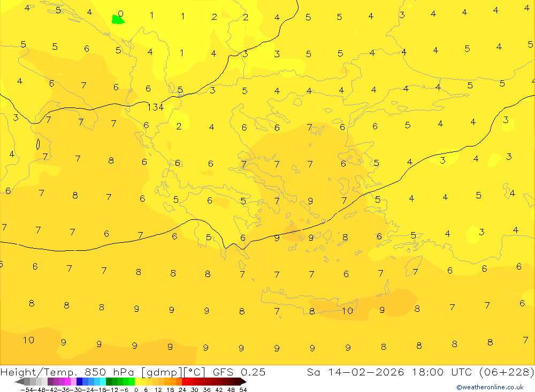Click the Sa 14-02-2026 date text

[x=355, y=372]
